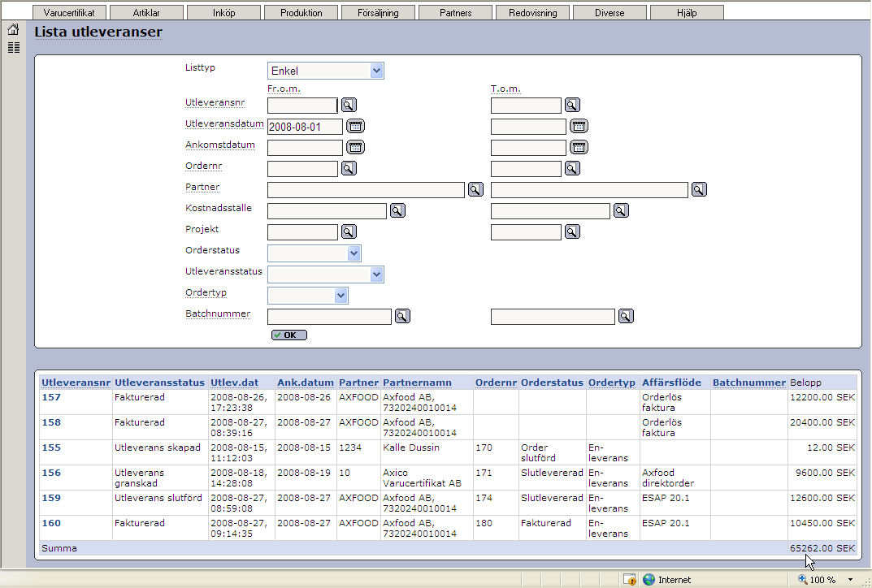Look up Partner to value
The image size is (872, 588).
pyautogui.click(x=699, y=189)
